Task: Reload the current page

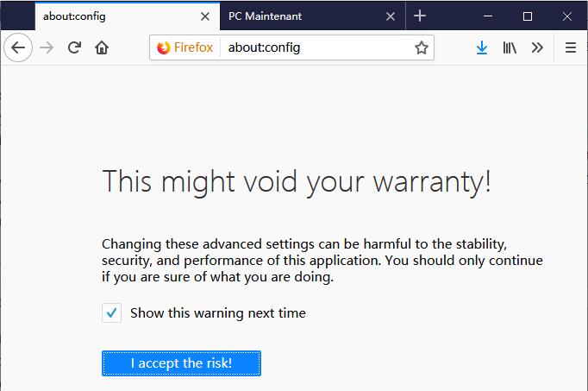Action: tap(74, 47)
